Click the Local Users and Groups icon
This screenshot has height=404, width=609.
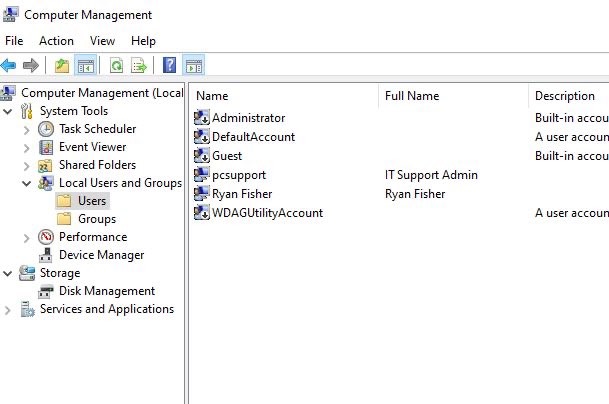coord(46,183)
